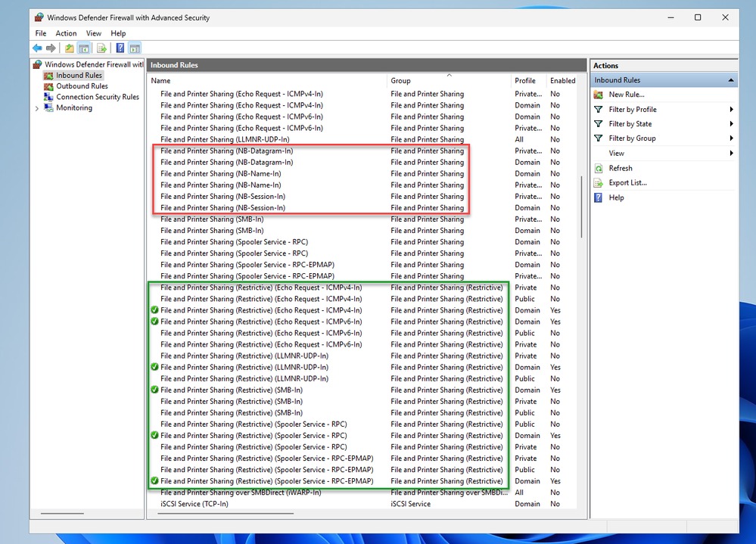Open Outbound Rules in the tree
The height and width of the screenshot is (544, 756).
[82, 86]
